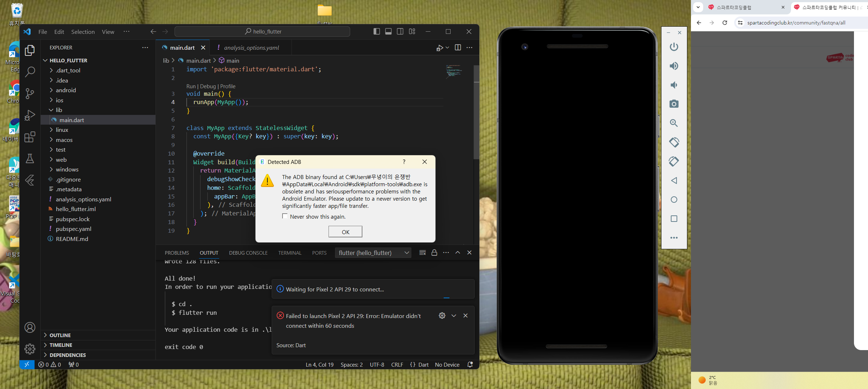Viewport: 868px width, 389px height.
Task: Expand the android folder
Action: tap(98, 90)
